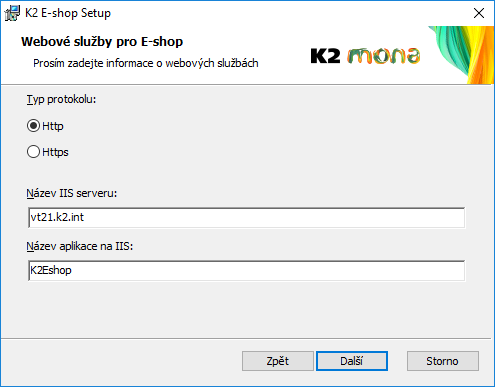This screenshot has height=387, width=495.
Task: Click the Https option text label
Action: point(55,152)
